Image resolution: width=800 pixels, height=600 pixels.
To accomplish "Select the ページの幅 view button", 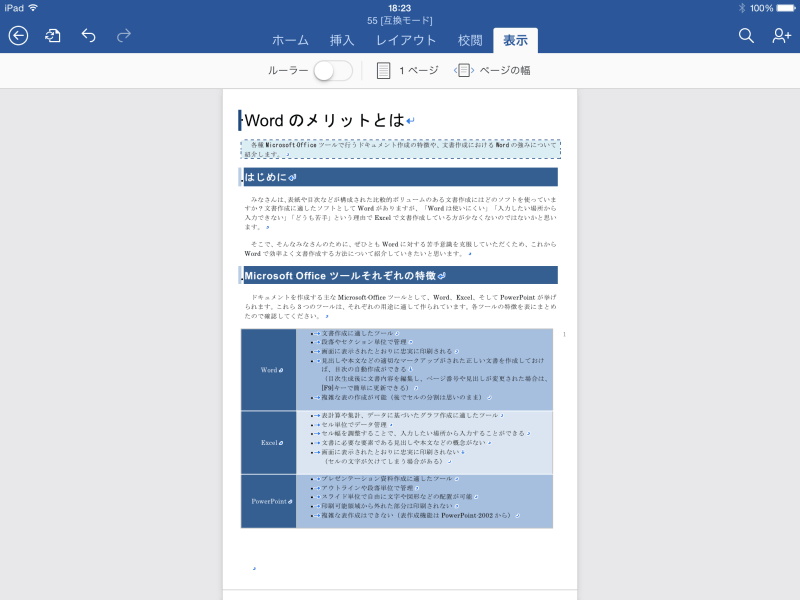I will (492, 70).
